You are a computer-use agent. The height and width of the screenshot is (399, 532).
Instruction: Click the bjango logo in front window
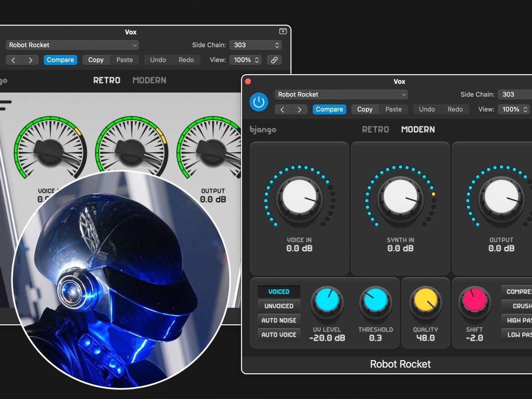pyautogui.click(x=263, y=130)
